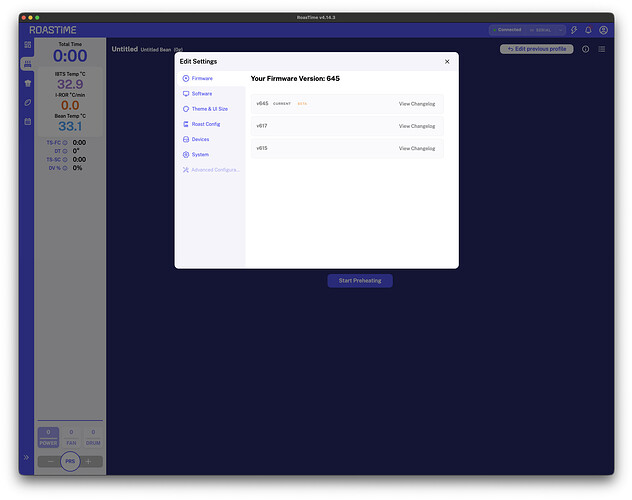
Task: Expand the sidebar with double chevron
Action: click(26, 457)
